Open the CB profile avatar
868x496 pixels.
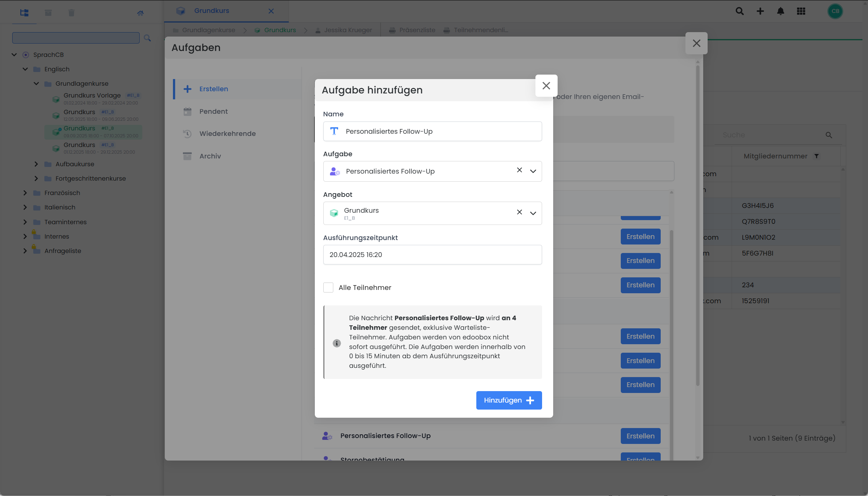click(x=835, y=11)
